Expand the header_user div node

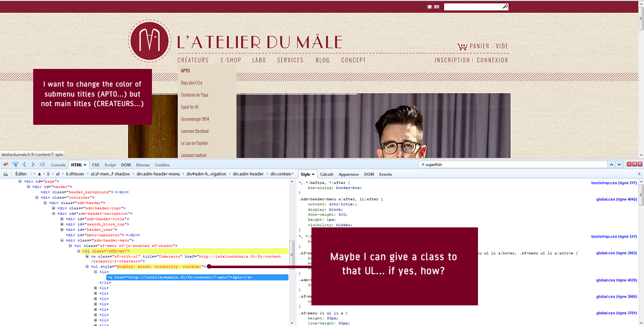click(62, 229)
